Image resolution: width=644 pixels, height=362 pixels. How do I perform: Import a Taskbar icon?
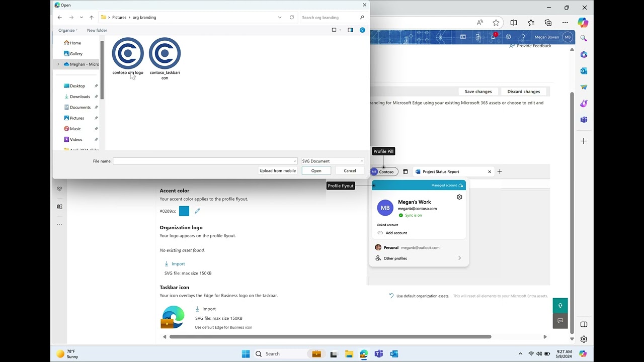click(205, 309)
